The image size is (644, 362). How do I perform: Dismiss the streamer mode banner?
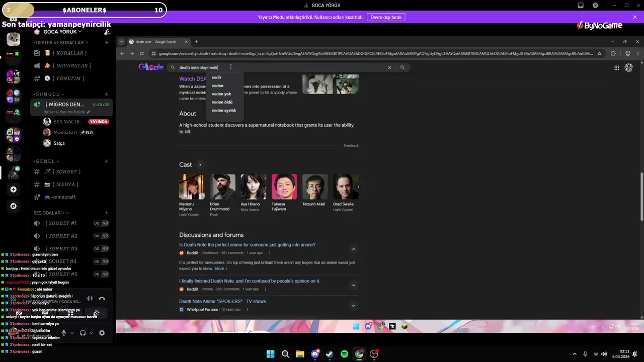coord(635,17)
